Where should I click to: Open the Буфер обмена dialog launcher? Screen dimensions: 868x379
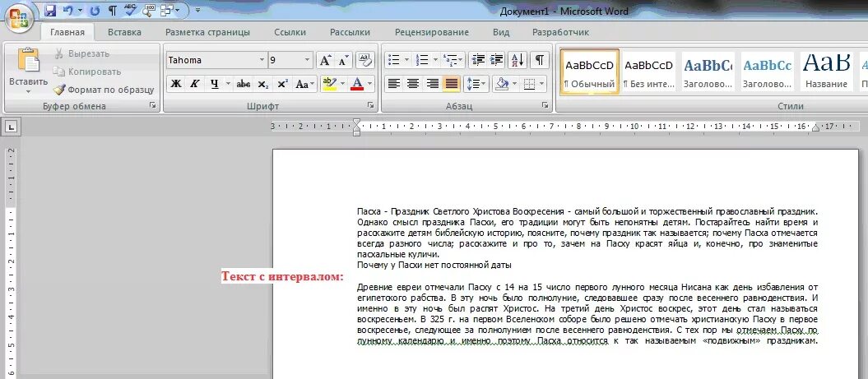pos(153,104)
